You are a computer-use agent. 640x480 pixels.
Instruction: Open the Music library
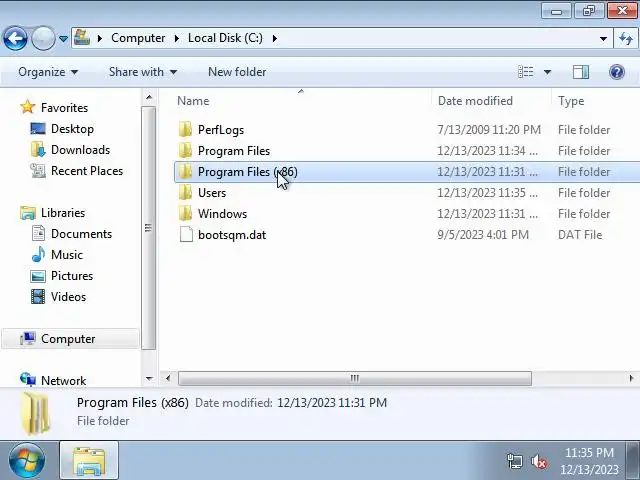coord(67,255)
